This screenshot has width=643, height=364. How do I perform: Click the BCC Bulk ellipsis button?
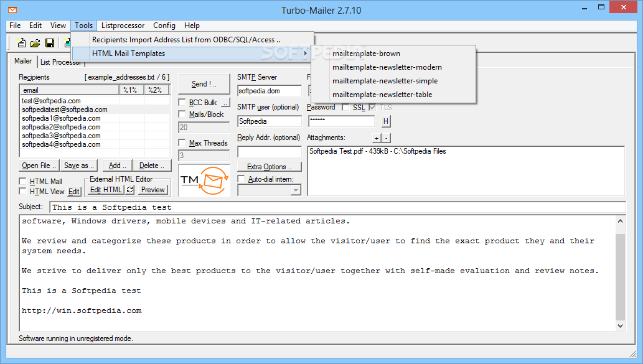[x=225, y=102]
